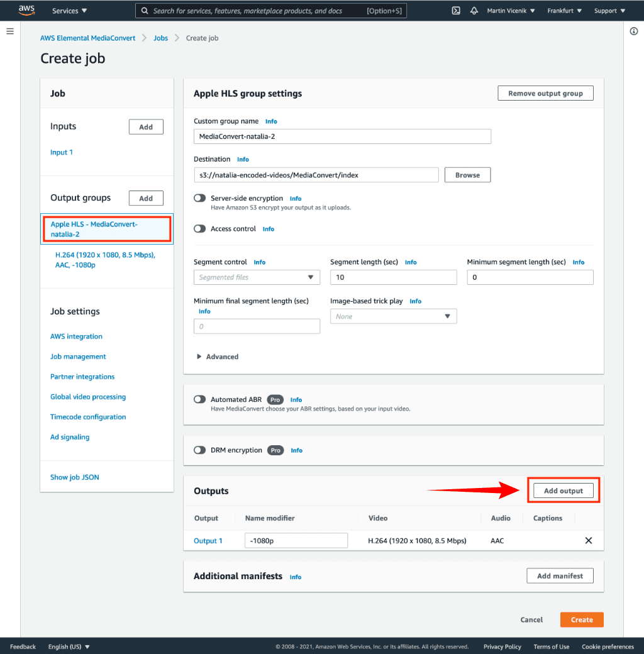Open Info for Access control
This screenshot has height=654, width=644.
click(268, 229)
